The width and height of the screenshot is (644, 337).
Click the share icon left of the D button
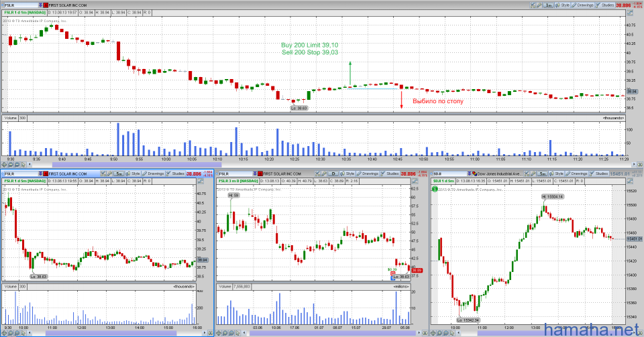318,174
